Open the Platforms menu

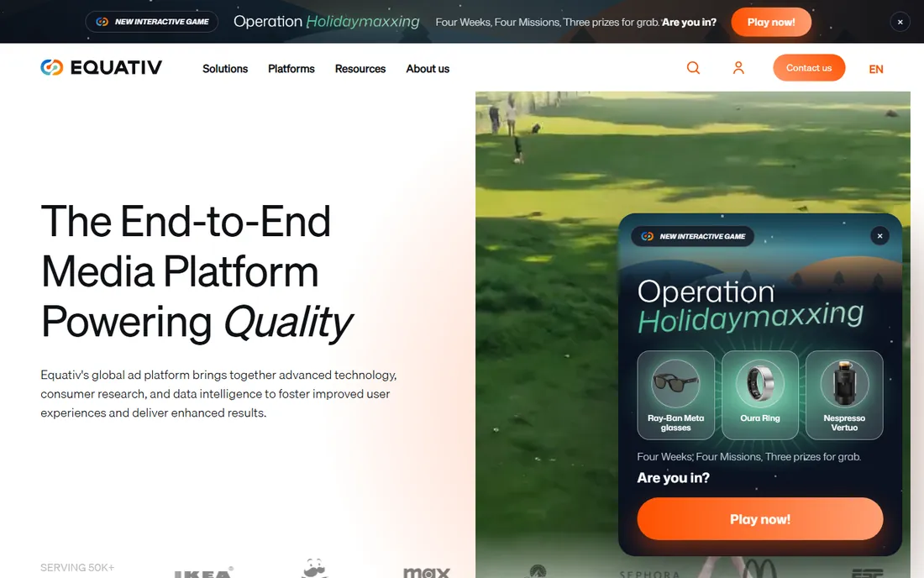tap(291, 69)
